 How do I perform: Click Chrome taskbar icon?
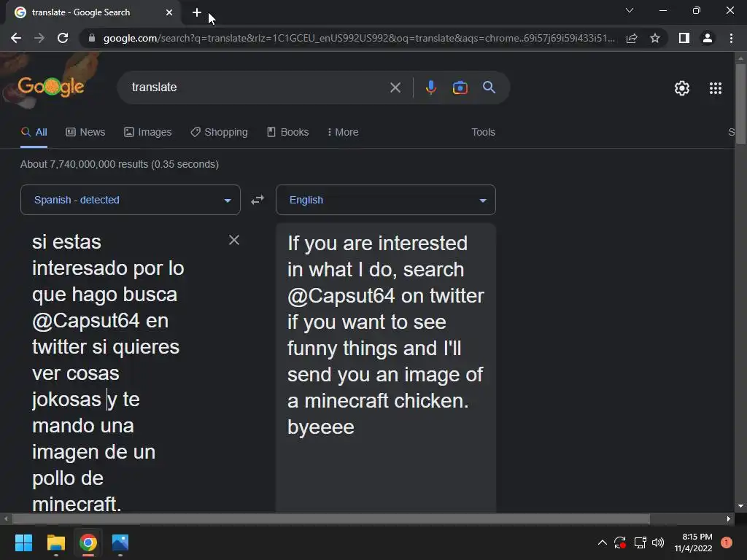(x=88, y=542)
